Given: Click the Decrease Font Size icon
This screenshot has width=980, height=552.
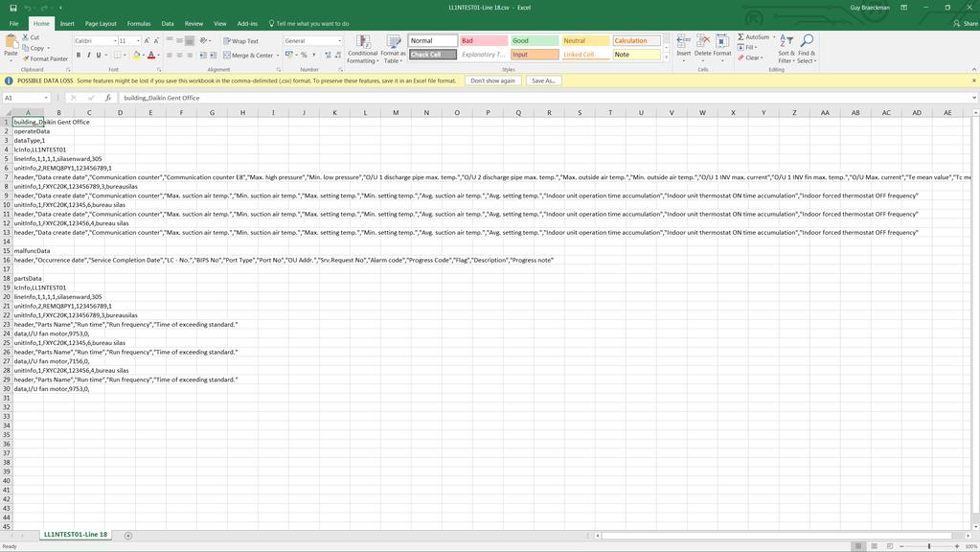Looking at the screenshot, I should [156, 40].
